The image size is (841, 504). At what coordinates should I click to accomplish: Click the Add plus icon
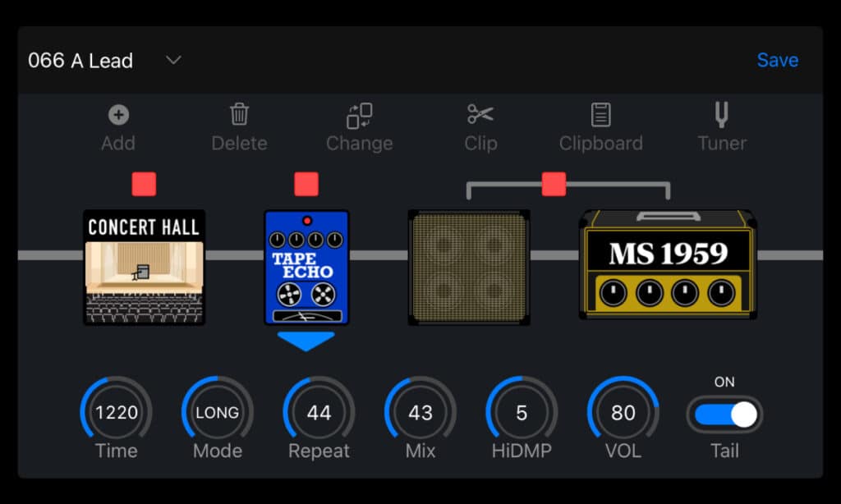[x=118, y=115]
